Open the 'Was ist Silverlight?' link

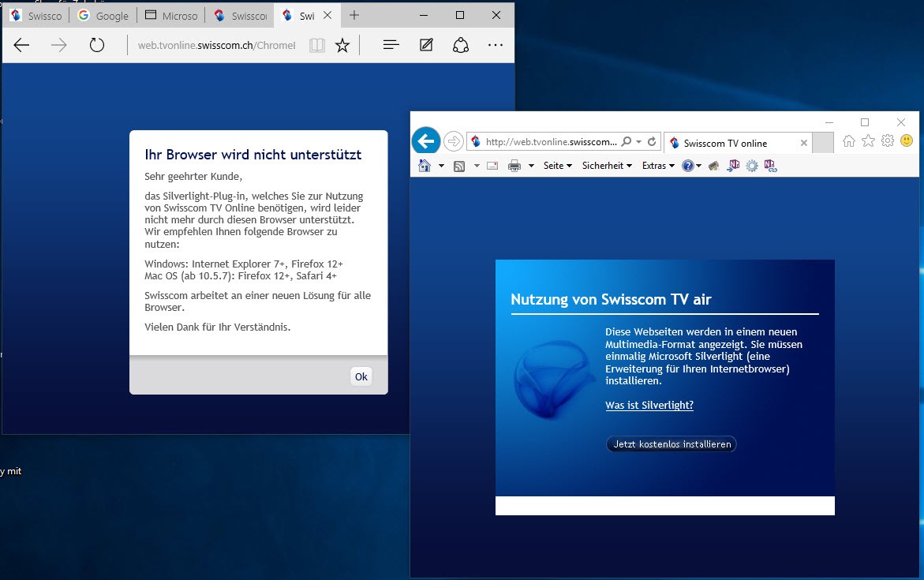(x=649, y=406)
